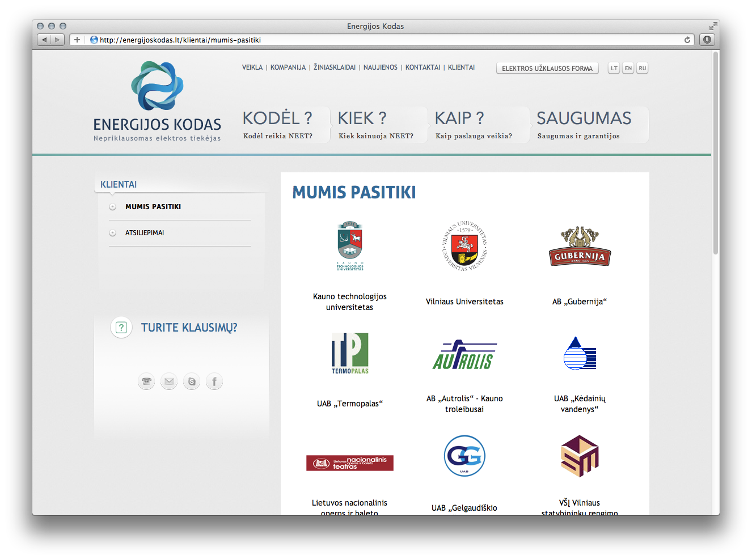Click the UAB „Termopalas“ caption

[x=350, y=404]
